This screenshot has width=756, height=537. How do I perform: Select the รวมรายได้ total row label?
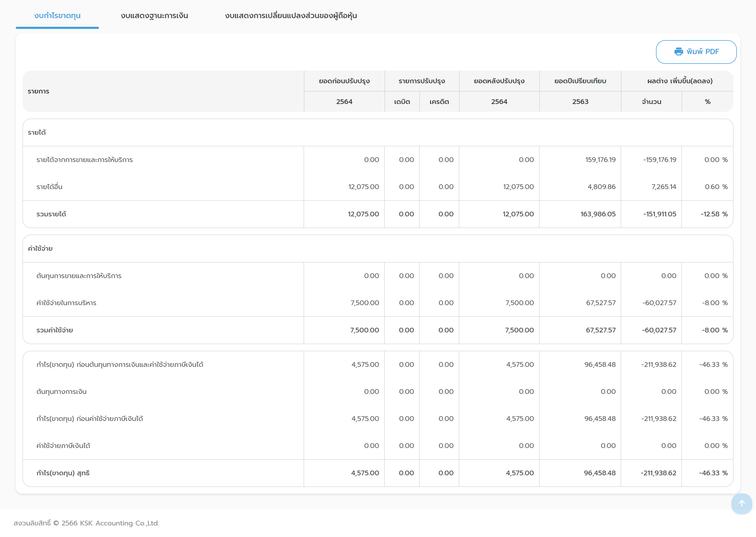(x=51, y=214)
